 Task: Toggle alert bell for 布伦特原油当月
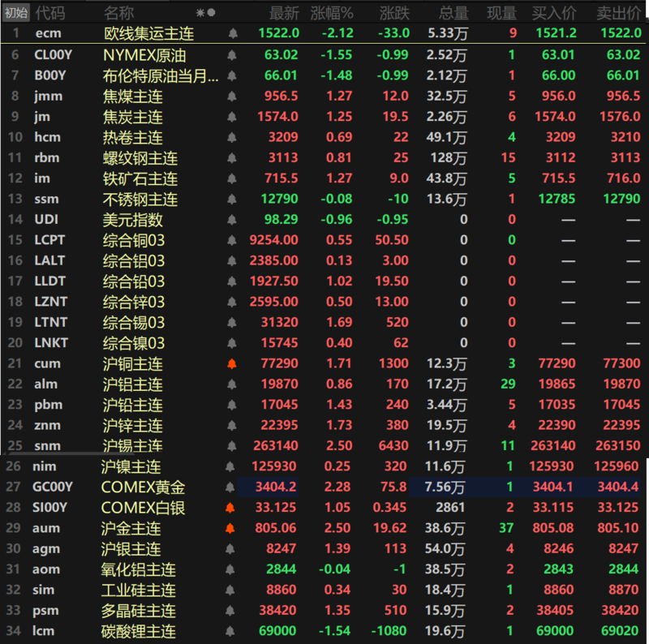232,75
